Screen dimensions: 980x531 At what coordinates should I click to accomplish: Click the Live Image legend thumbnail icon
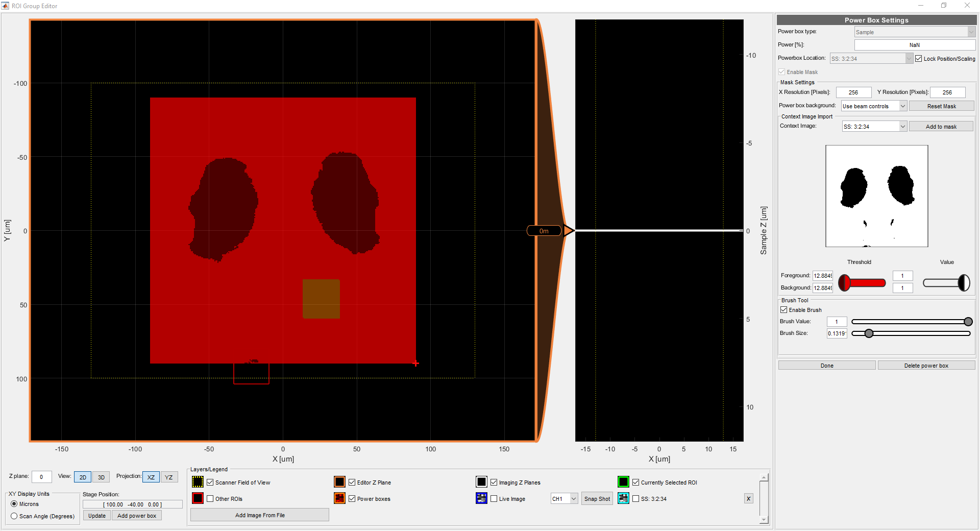pyautogui.click(x=481, y=499)
